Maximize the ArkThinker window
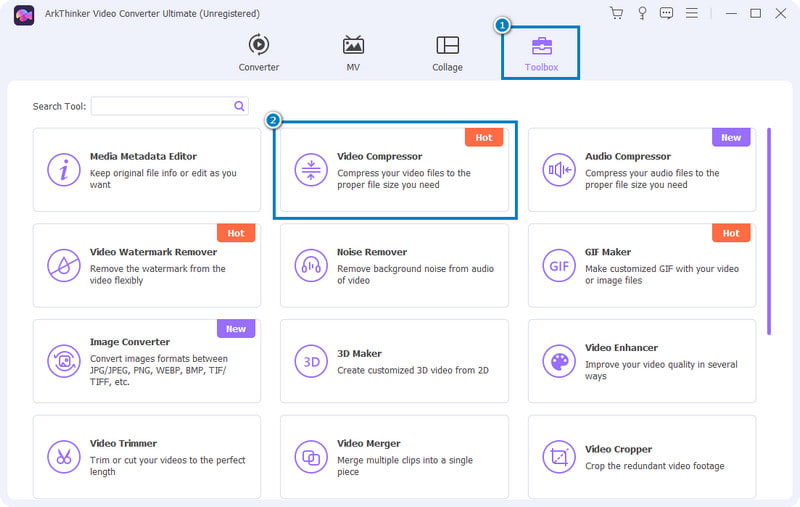 point(756,13)
